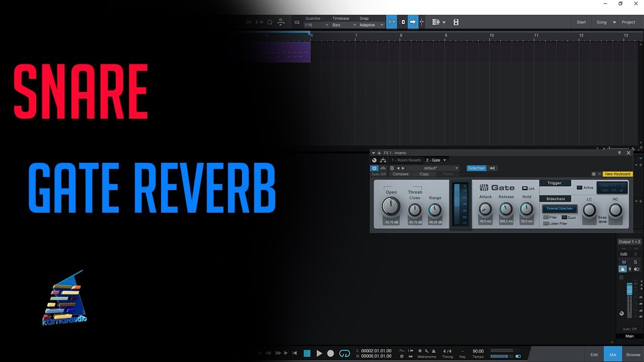Enable the Trigger Active checkbox

click(580, 188)
